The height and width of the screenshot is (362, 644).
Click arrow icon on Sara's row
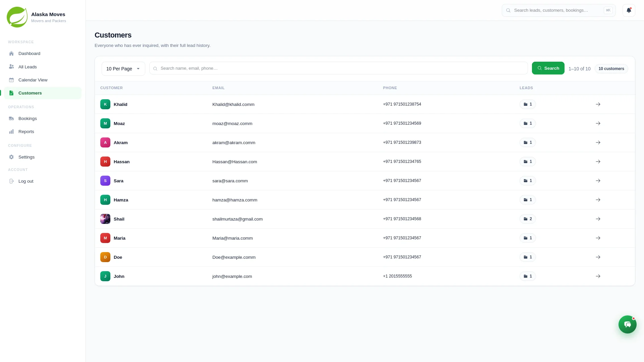[598, 181]
